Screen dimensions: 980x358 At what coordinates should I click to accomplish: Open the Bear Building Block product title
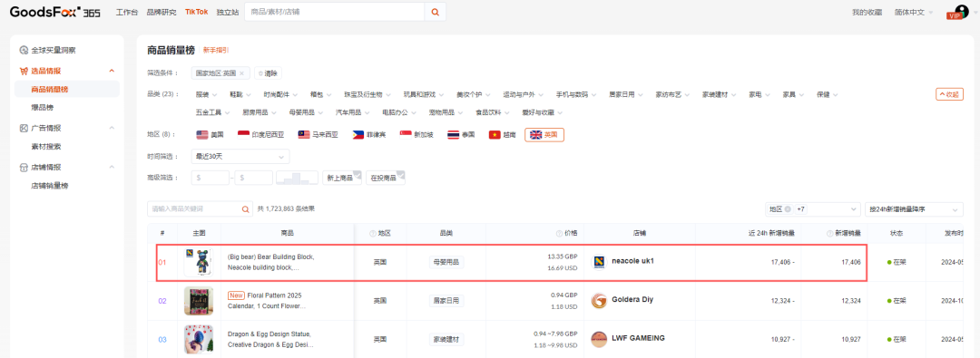(x=271, y=263)
